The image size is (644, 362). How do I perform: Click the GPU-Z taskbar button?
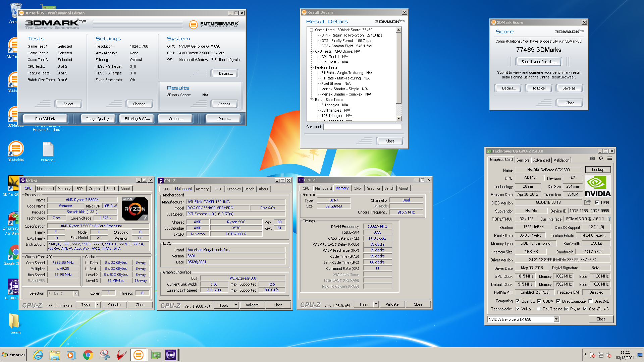(x=155, y=355)
